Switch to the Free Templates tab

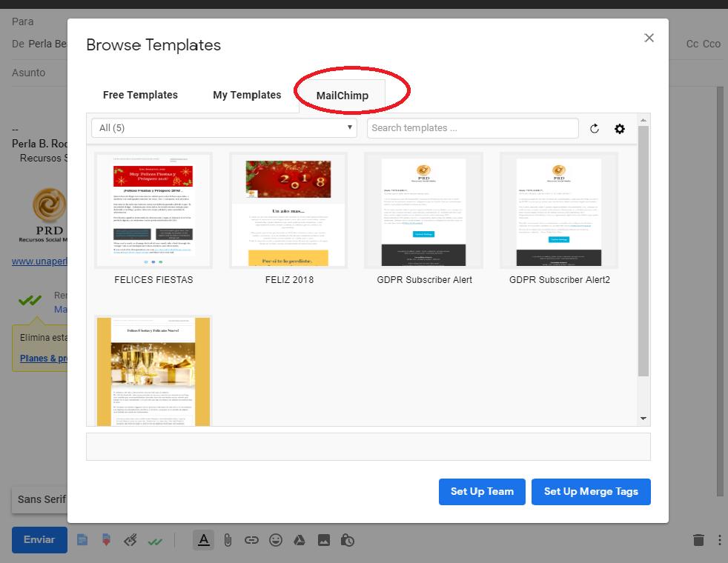[x=140, y=95]
